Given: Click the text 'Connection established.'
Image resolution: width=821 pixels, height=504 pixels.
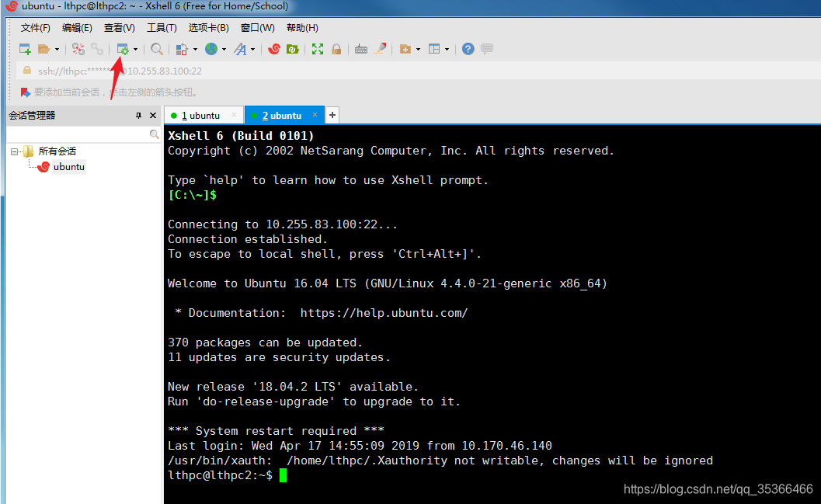Looking at the screenshot, I should click(247, 239).
